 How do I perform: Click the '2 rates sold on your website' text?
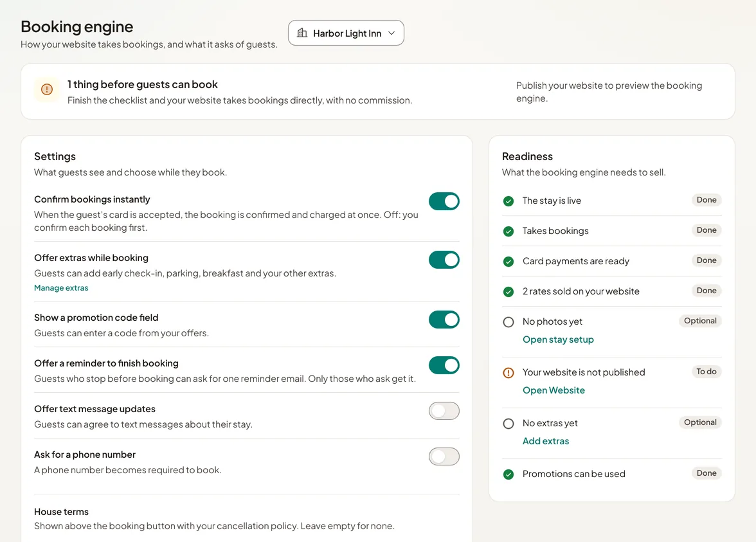tap(581, 291)
